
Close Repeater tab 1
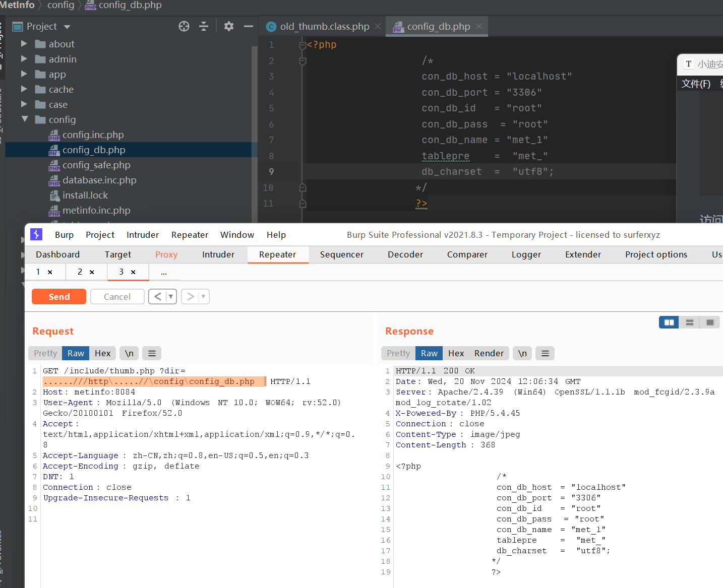tap(50, 272)
